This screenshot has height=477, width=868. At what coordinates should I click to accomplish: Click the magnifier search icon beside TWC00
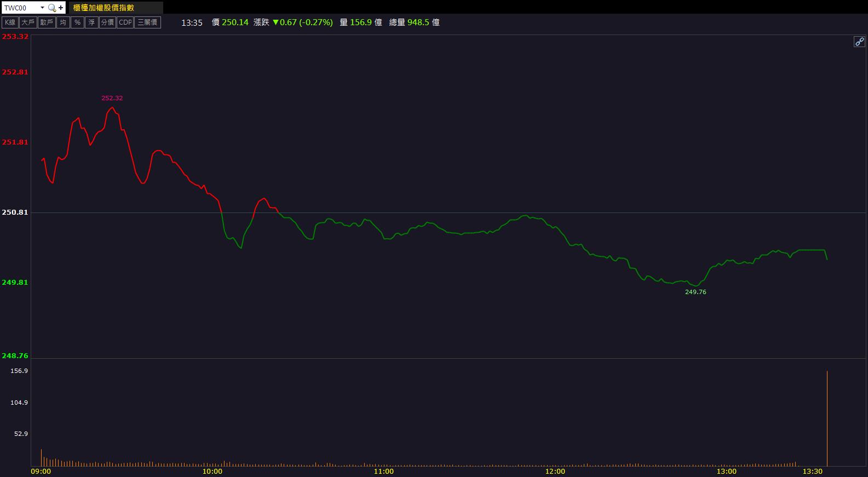coord(51,8)
